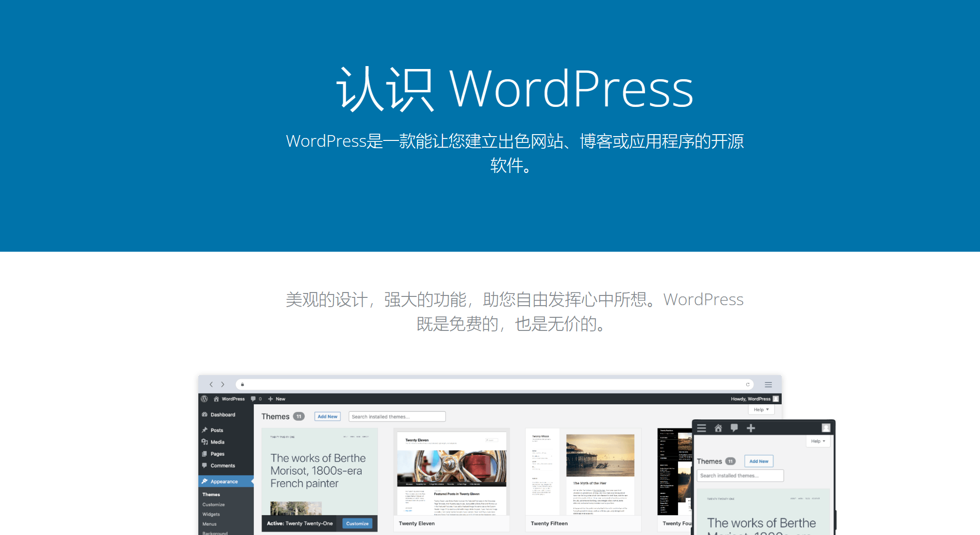Click the padlock icon in the address bar
Viewport: 980px width, 535px height.
click(243, 384)
